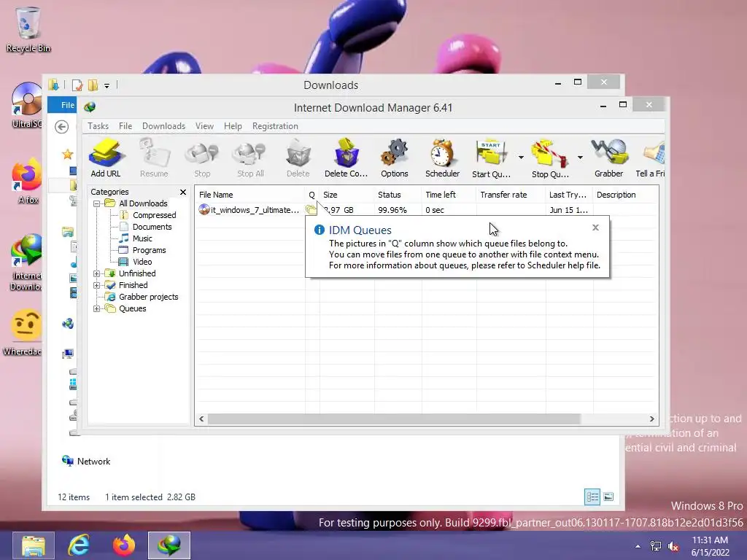Image resolution: width=747 pixels, height=560 pixels.
Task: Open Stop Queue dropdown arrow
Action: (580, 157)
